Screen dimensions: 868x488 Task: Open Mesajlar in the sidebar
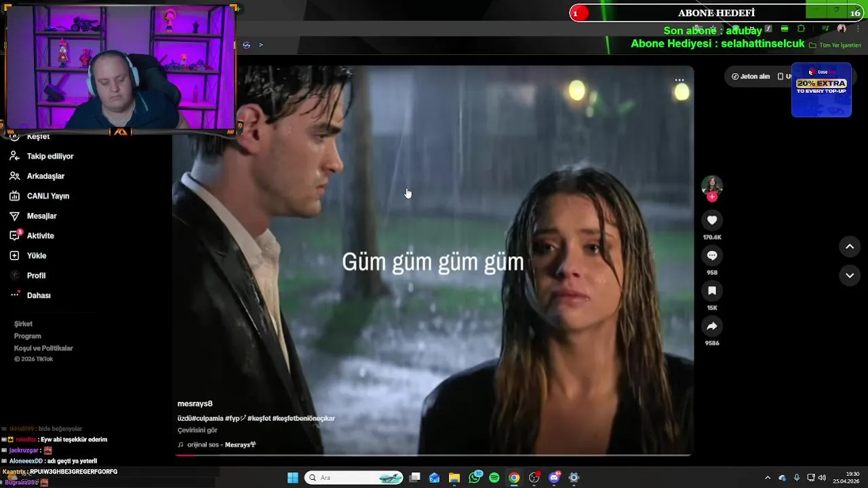click(x=33, y=216)
